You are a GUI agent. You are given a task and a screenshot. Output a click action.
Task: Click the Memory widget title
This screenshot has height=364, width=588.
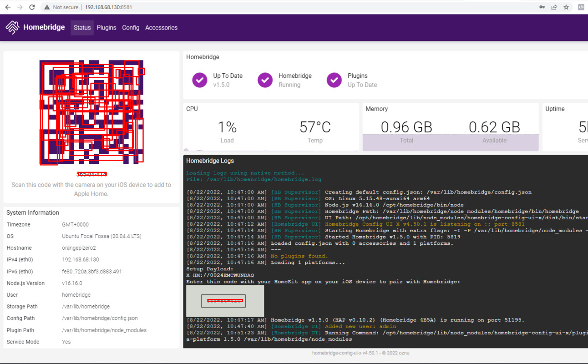point(377,109)
